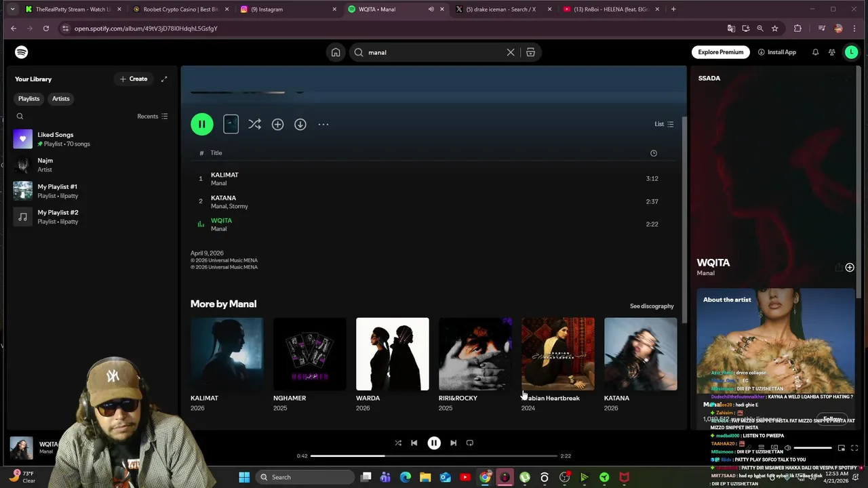The image size is (868, 488).
Task: Search in Your Library magnifier icon
Action: (x=20, y=117)
